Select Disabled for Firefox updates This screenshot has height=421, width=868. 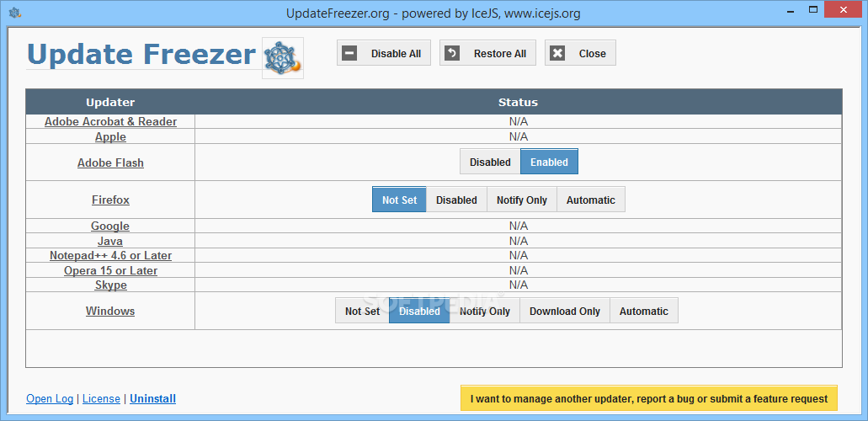coord(456,200)
